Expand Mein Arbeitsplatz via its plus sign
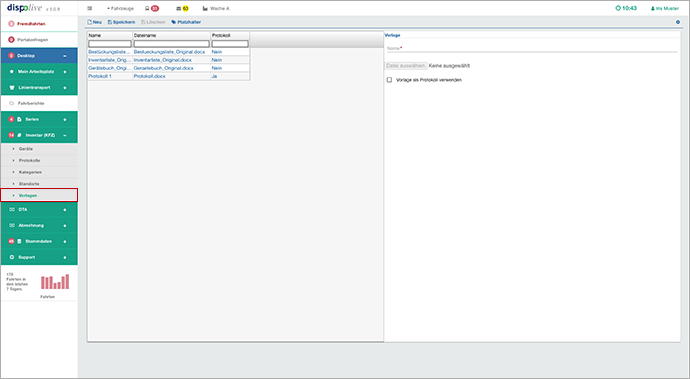The height and width of the screenshot is (379, 690). [65, 72]
